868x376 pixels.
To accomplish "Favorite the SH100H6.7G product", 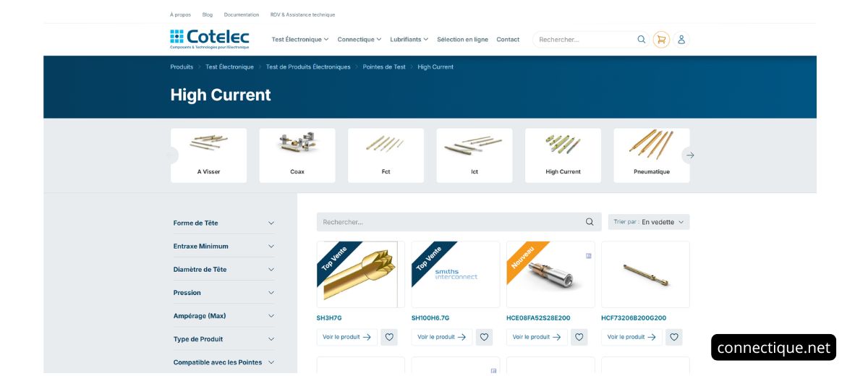I will [484, 337].
